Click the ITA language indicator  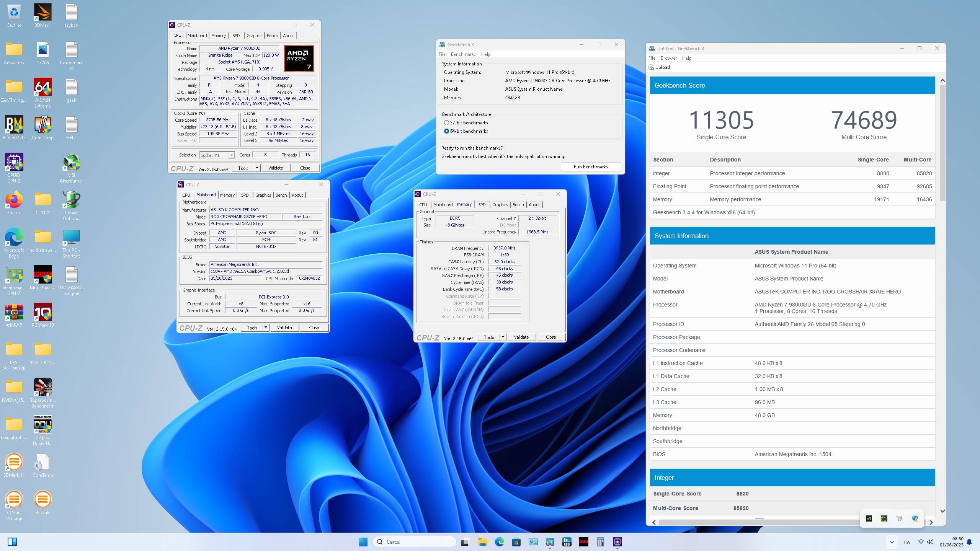(x=906, y=542)
